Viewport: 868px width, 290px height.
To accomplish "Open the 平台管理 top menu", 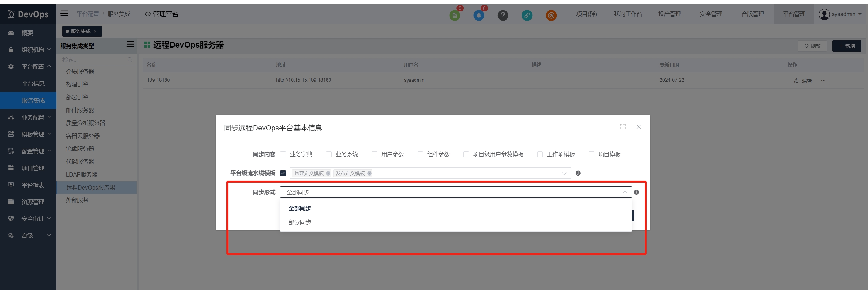I will click(x=794, y=14).
